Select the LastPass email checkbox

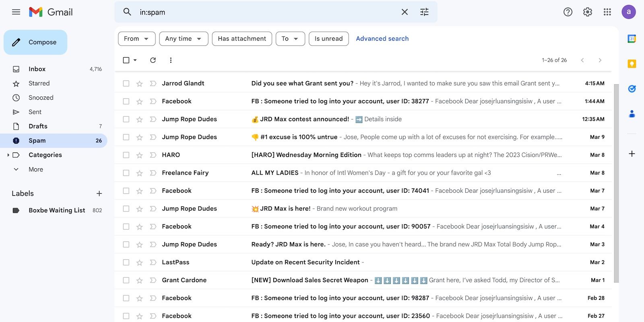tap(126, 262)
